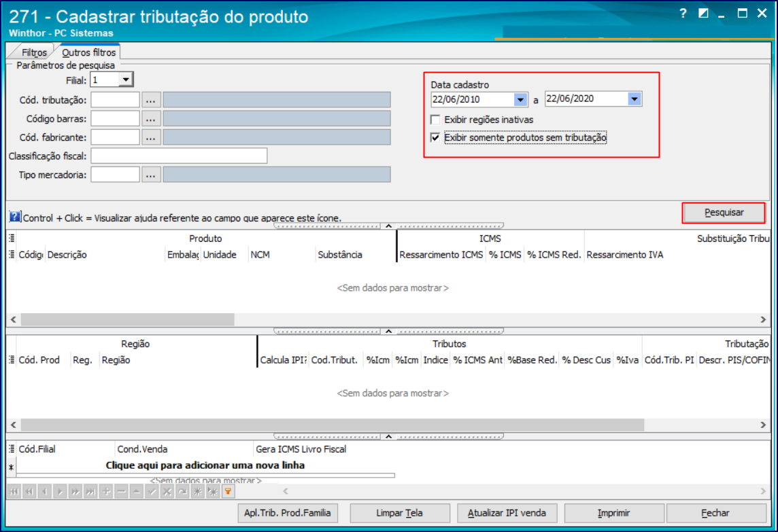Click the contrast toggle icon in title bar
This screenshot has width=778, height=532.
[x=703, y=14]
